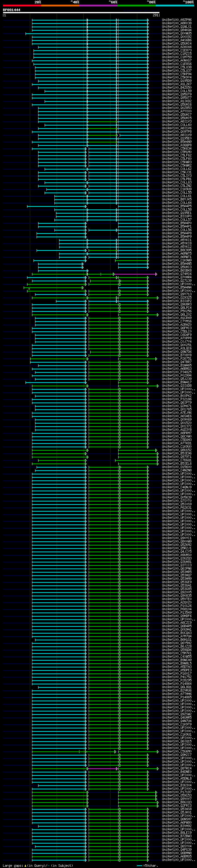Click label UniRef100_A1CR49
This screenshot has width=197, height=868.
(177, 318)
